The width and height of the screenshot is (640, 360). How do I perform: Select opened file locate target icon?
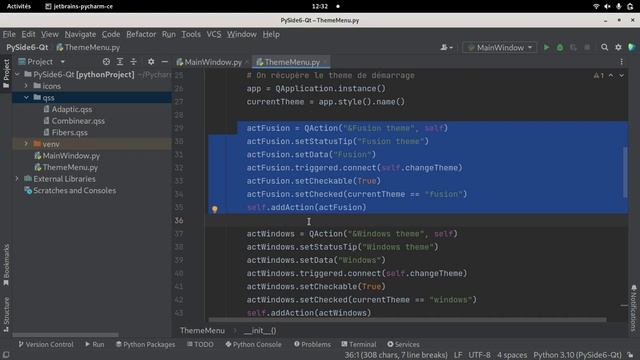pyautogui.click(x=106, y=62)
